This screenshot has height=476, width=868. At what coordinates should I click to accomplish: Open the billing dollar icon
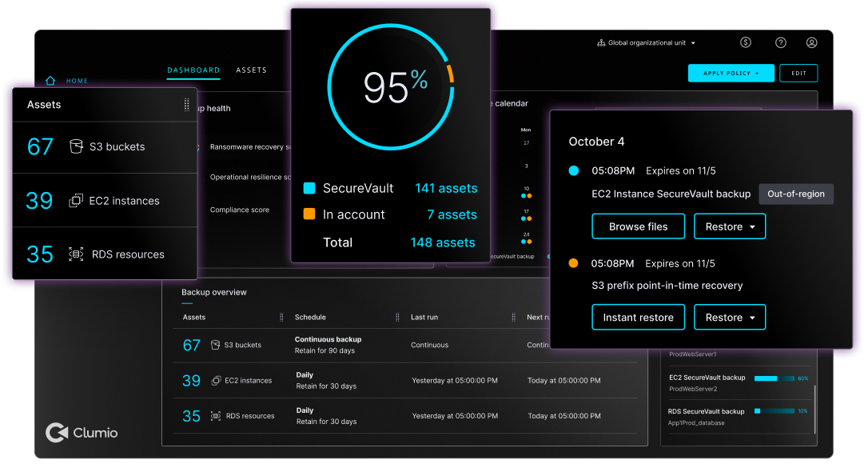745,43
